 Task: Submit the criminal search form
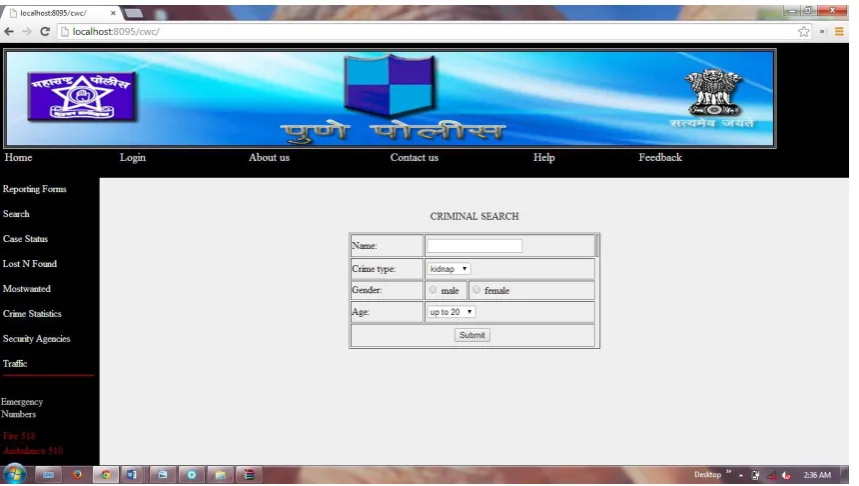[x=472, y=335]
